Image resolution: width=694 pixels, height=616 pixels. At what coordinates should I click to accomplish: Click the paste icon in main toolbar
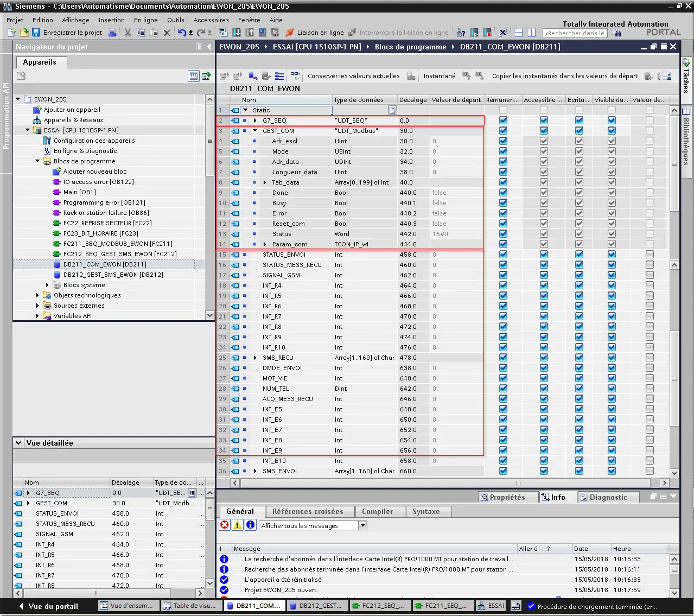coord(154,33)
